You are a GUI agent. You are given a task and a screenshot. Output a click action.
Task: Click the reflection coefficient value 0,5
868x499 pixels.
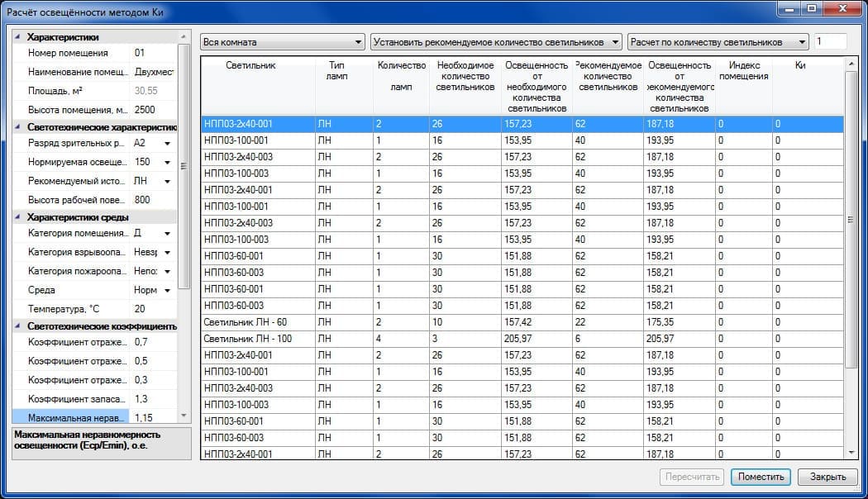pyautogui.click(x=153, y=361)
